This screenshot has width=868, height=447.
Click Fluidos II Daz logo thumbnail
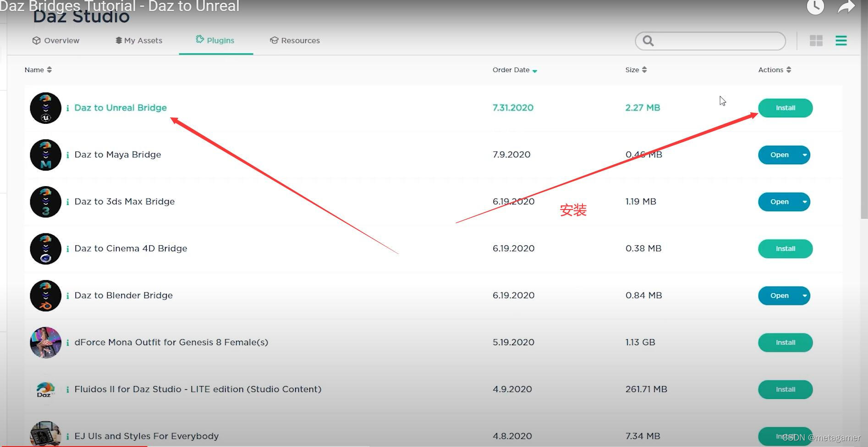45,390
